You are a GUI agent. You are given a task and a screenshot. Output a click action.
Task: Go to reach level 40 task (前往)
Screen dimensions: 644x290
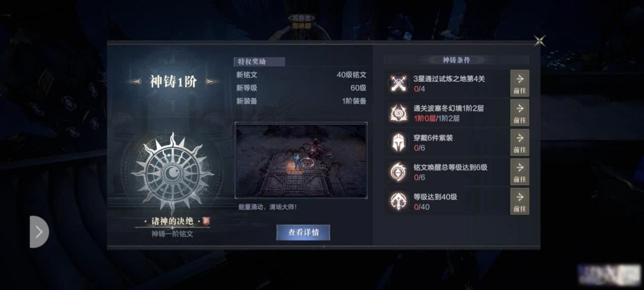tap(519, 201)
